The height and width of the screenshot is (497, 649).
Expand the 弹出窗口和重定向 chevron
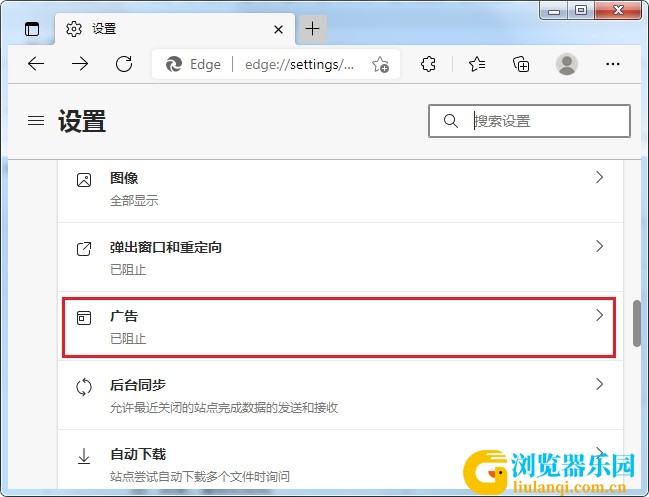tap(599, 246)
